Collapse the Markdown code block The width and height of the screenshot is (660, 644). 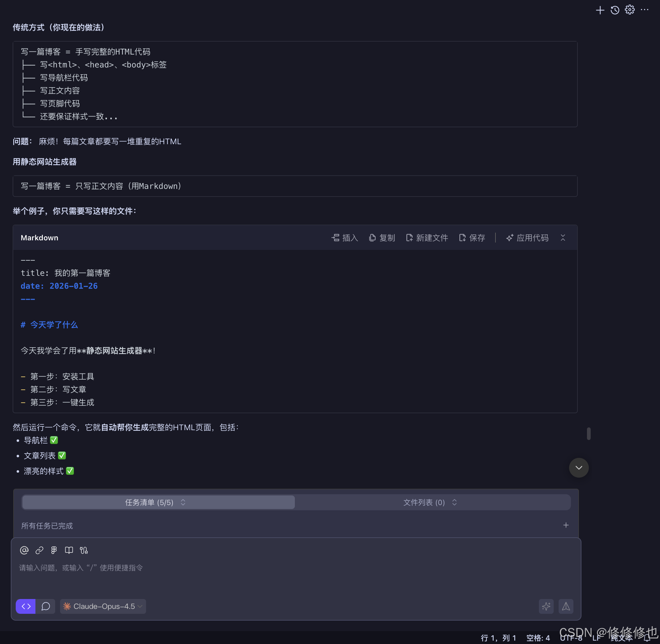(x=563, y=238)
